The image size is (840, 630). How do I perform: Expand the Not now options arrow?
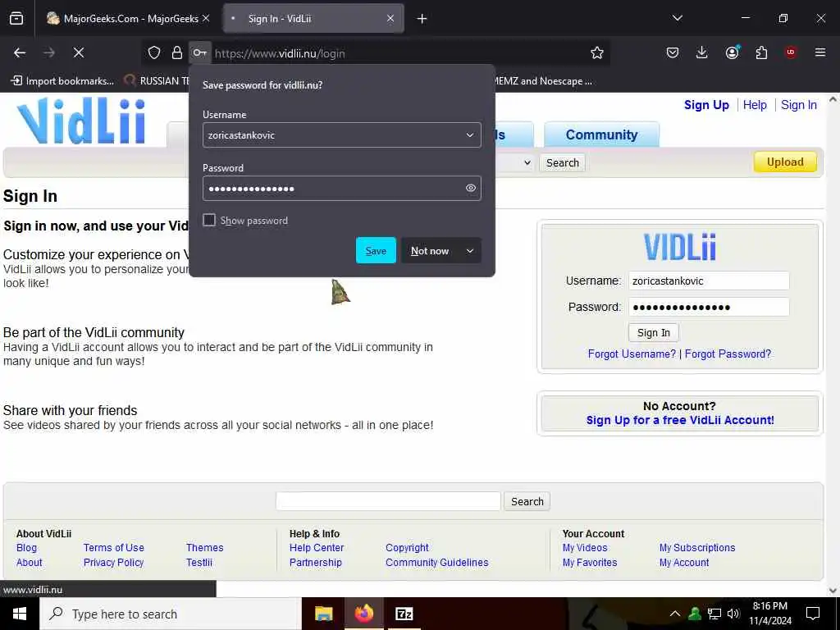coord(470,251)
